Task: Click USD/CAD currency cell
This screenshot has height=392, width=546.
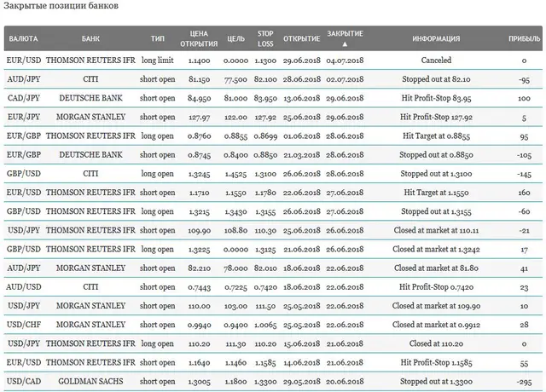Action: [23, 381]
